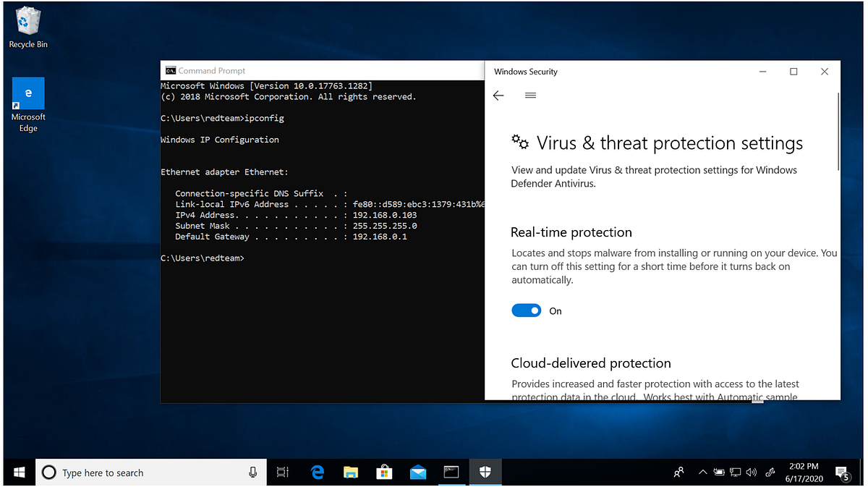Click 'Virus & threat protection settings' title
This screenshot has height=487, width=868.
click(670, 143)
